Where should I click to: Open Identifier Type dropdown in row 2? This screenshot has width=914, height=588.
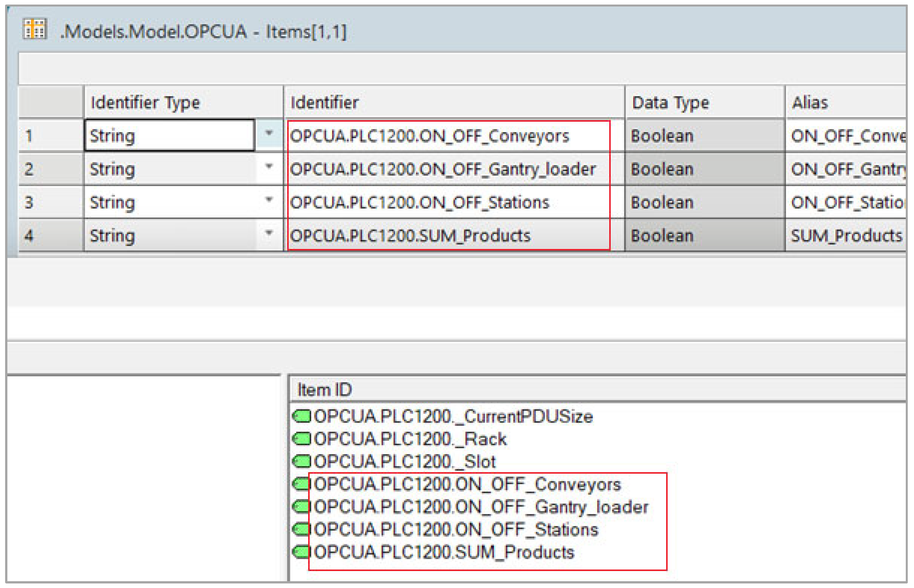(269, 166)
